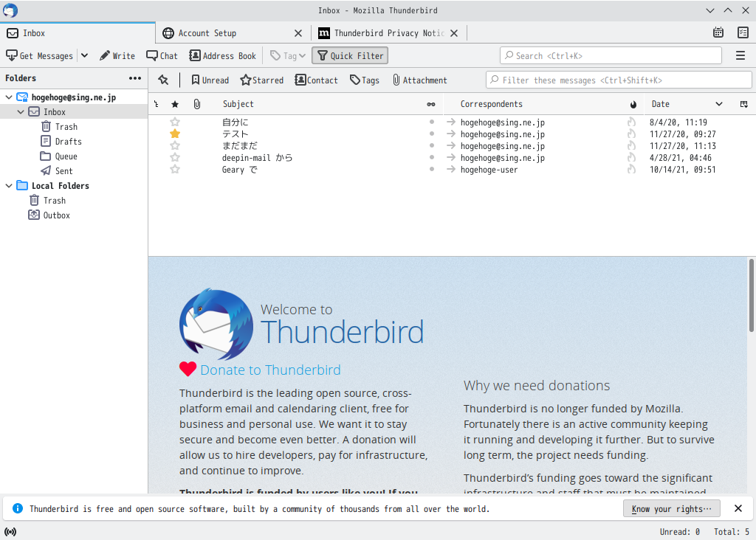Sort by the read status glasses column
756x540 pixels.
(431, 104)
